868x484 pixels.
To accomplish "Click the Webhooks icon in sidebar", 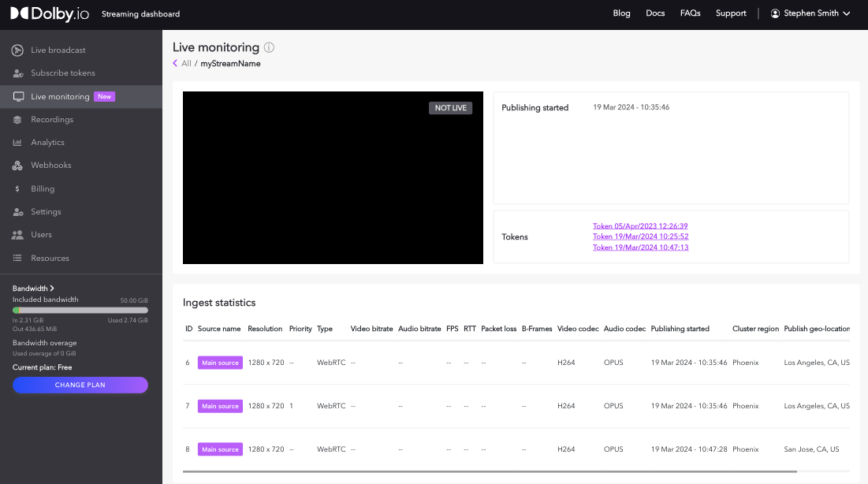I will 17,166.
